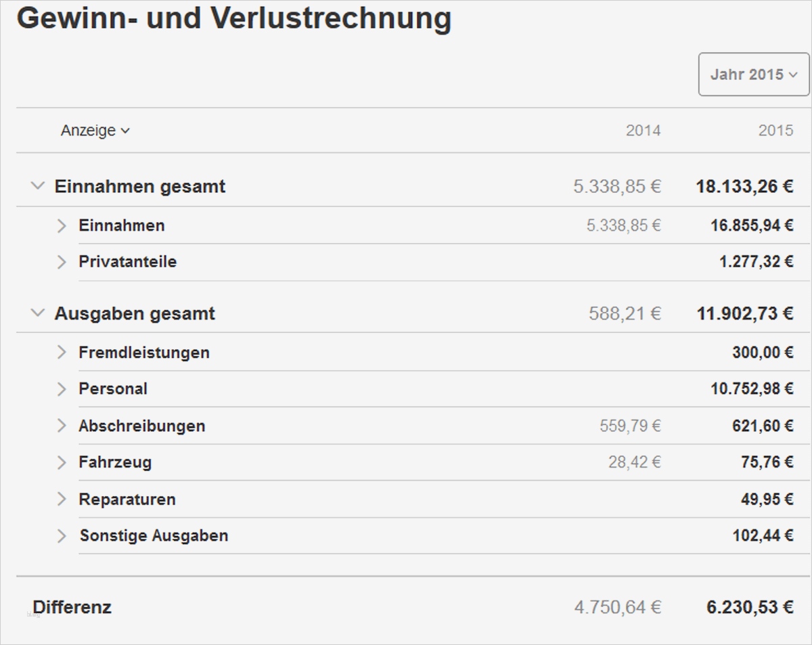The width and height of the screenshot is (812, 645).
Task: Expand the Fahrzeug expense details
Action: tap(61, 462)
